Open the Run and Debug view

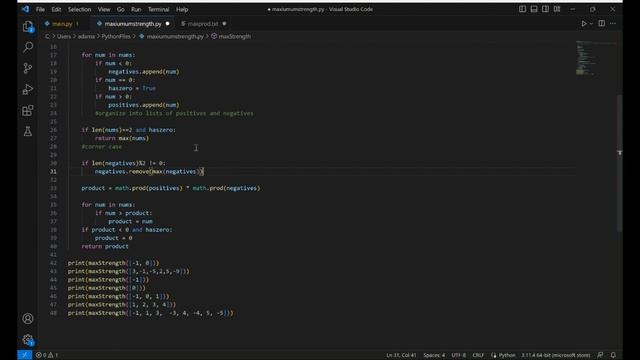[x=28, y=89]
